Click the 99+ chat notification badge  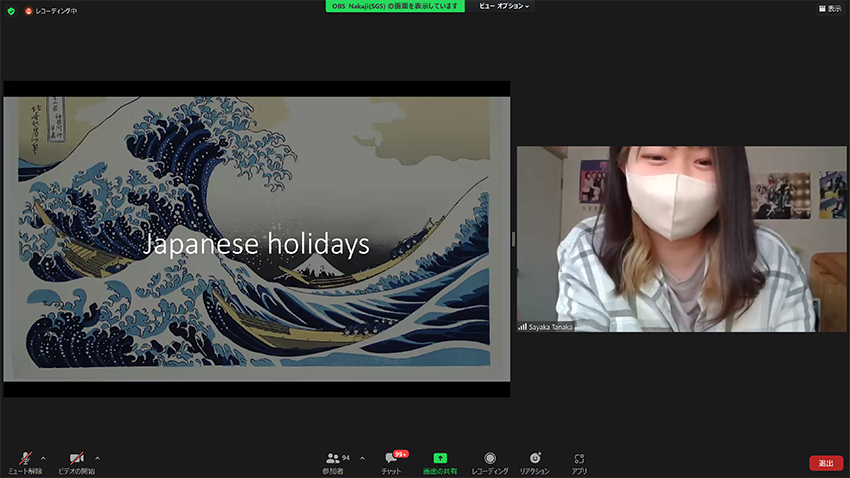click(401, 454)
